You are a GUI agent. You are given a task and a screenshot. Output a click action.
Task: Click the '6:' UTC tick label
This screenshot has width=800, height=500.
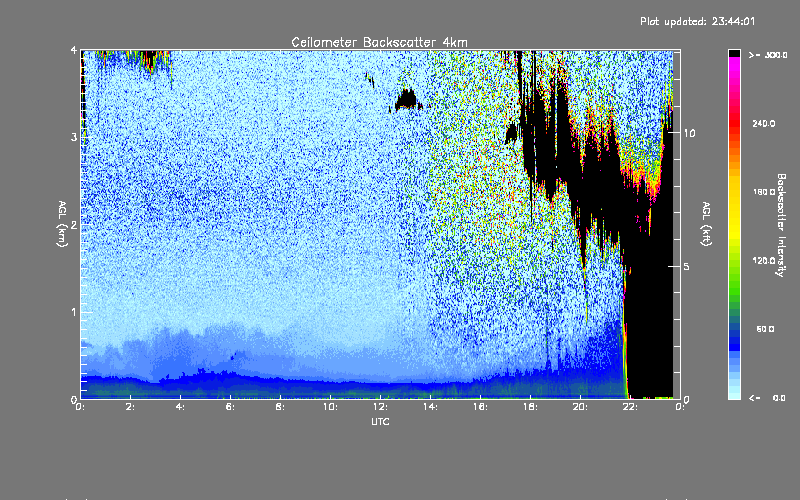pyautogui.click(x=230, y=407)
